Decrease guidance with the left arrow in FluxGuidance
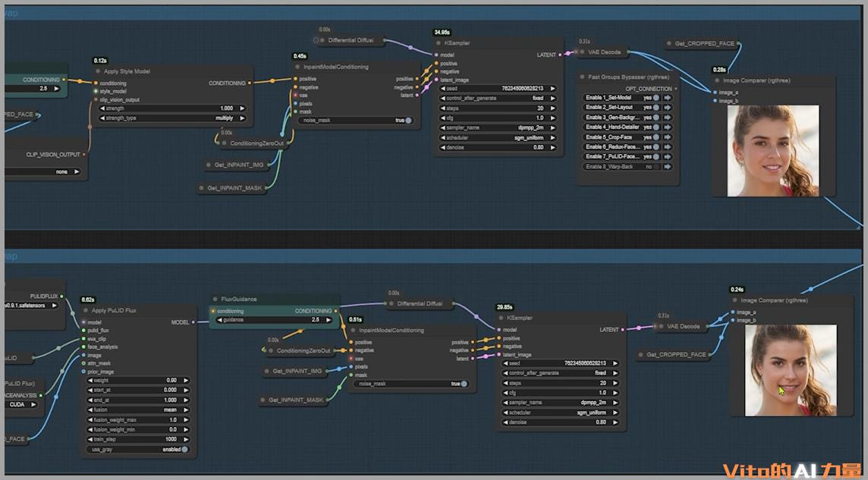868x480 pixels. tap(219, 320)
